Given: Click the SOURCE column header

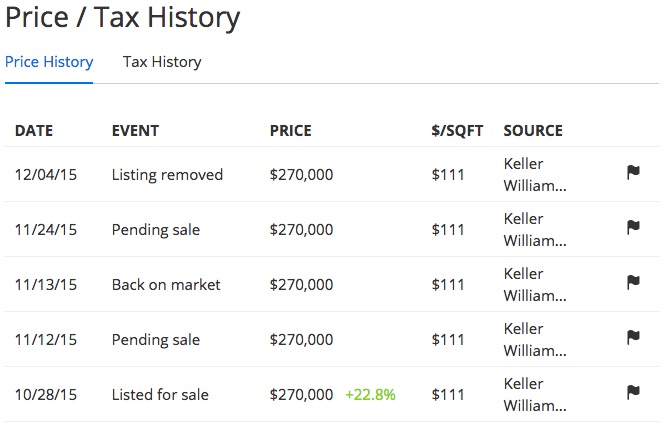Looking at the screenshot, I should [x=533, y=130].
